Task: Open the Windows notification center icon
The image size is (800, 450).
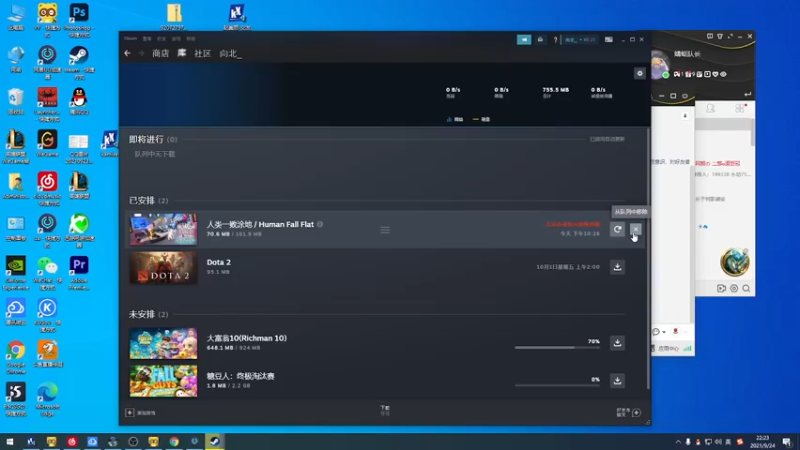Action: [787, 442]
